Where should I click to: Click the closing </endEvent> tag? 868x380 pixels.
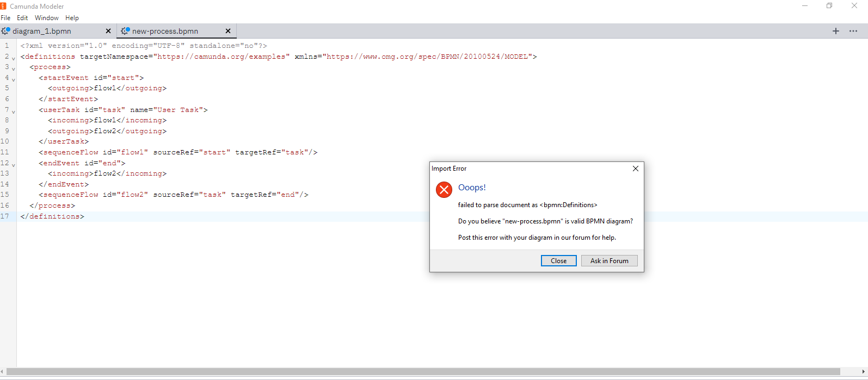64,184
